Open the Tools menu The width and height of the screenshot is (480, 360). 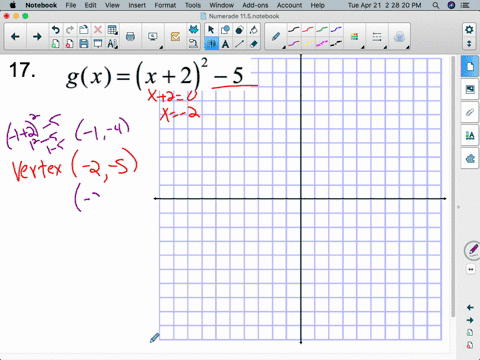coord(193,5)
